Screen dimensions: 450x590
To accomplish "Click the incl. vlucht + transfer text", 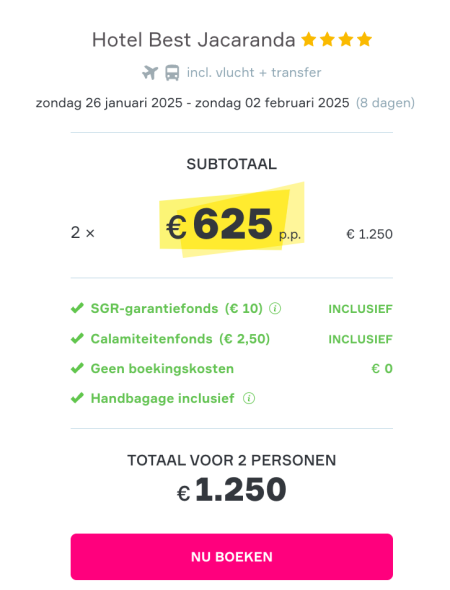I will (254, 72).
